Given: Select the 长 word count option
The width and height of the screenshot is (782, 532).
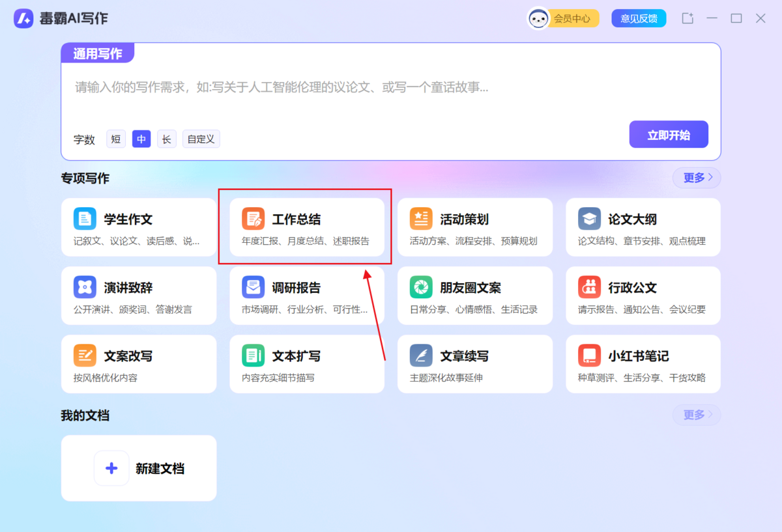Looking at the screenshot, I should [x=166, y=139].
